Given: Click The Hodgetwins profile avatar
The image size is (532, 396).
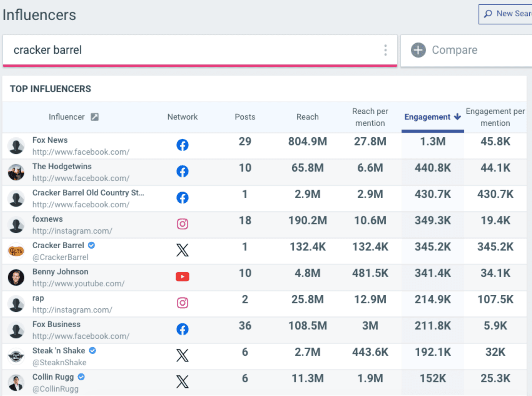Looking at the screenshot, I should click(x=16, y=172).
